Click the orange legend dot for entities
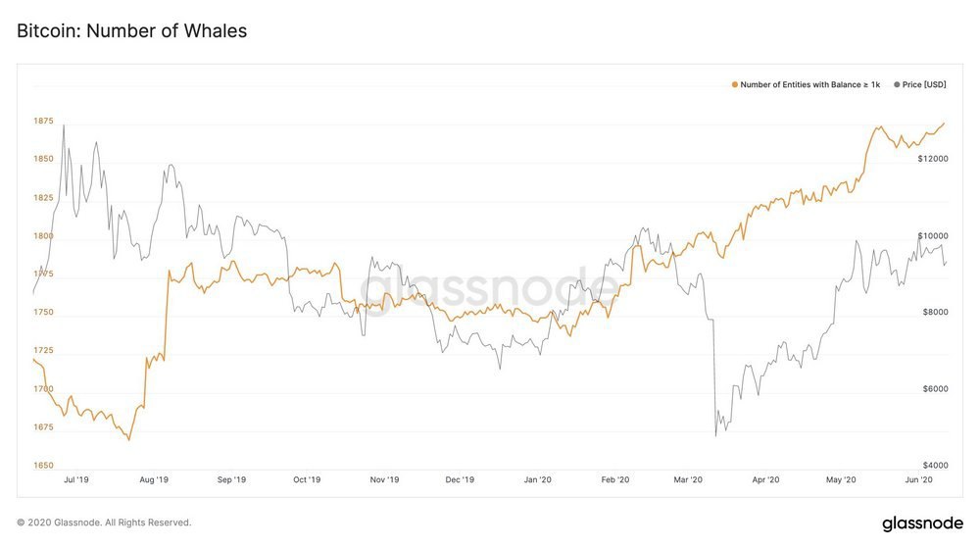Viewport: 980px width, 549px height. point(735,85)
